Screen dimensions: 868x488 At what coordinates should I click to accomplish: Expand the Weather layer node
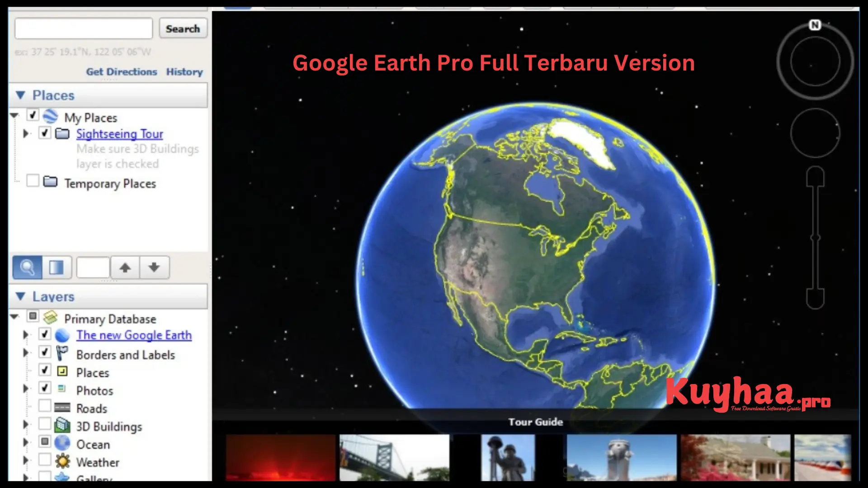tap(26, 460)
